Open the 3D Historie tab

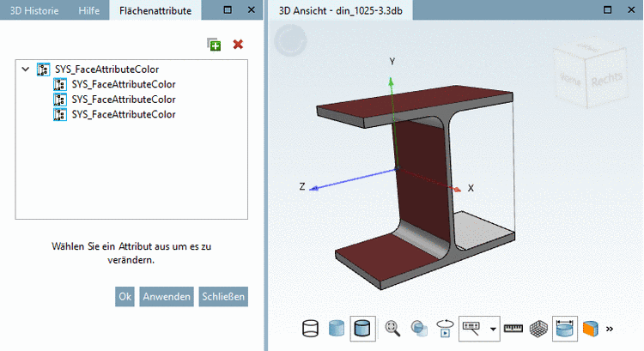[34, 10]
